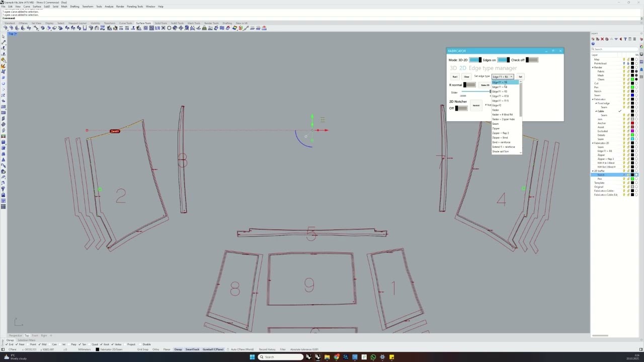Enable the Quad osnap checkbox
This screenshot has width=644, height=362.
pyautogui.click(x=89, y=344)
